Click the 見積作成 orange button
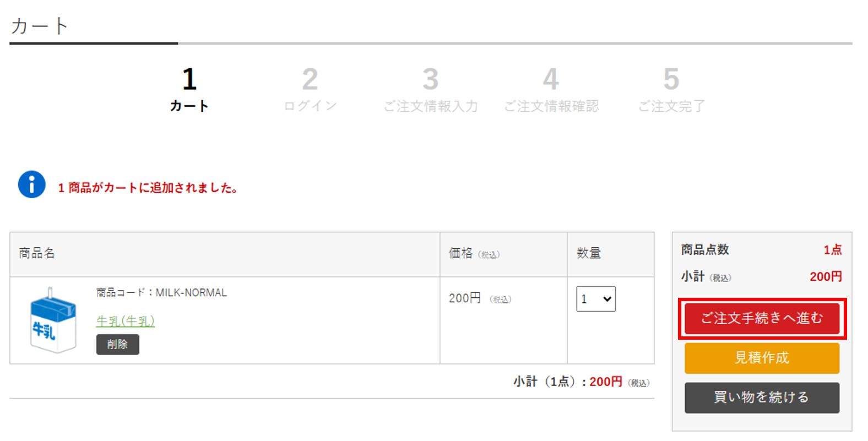Screen dimensions: 868x441 pyautogui.click(x=762, y=358)
